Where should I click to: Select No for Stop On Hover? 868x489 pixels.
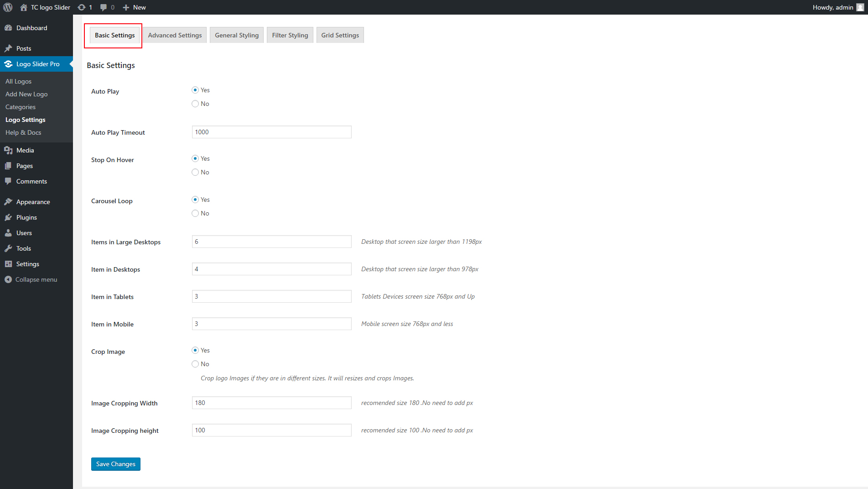pos(195,172)
